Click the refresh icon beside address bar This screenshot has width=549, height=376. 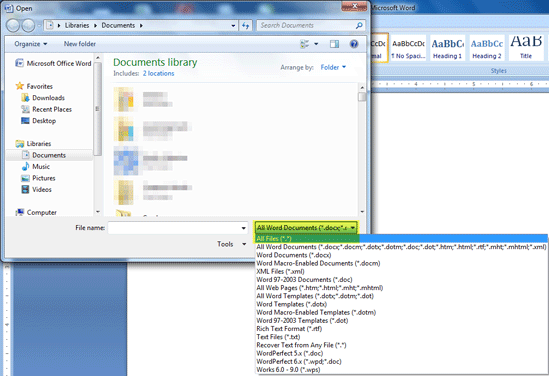coord(246,26)
